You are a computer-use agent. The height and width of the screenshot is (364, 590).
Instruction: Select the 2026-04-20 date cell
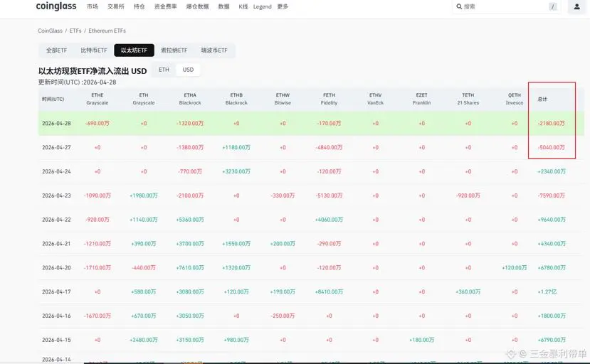coord(56,268)
